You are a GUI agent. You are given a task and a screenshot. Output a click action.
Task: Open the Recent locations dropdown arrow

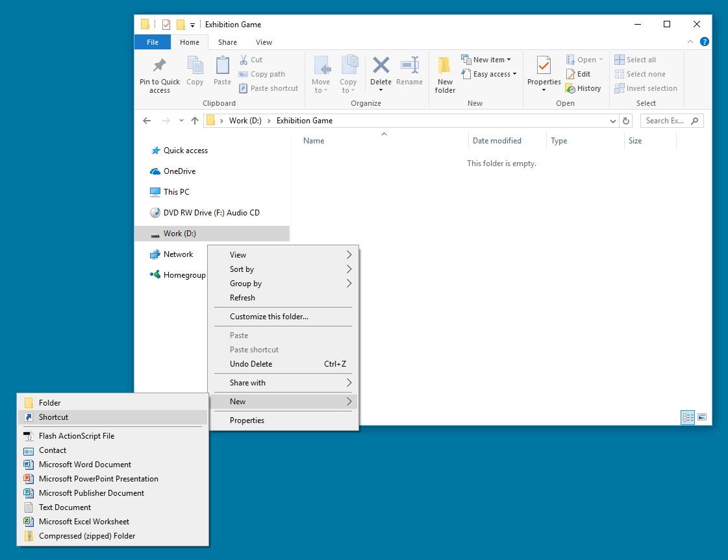tap(181, 121)
